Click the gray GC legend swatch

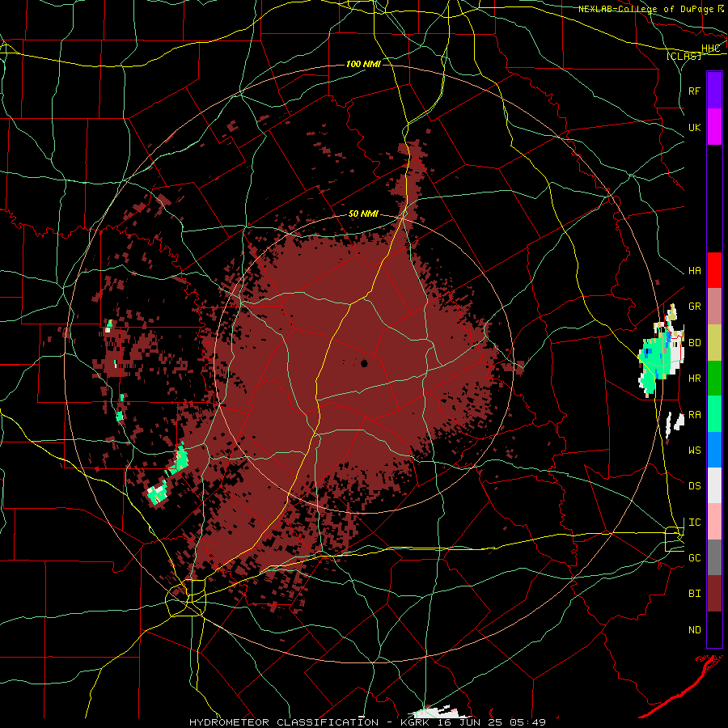click(714, 557)
